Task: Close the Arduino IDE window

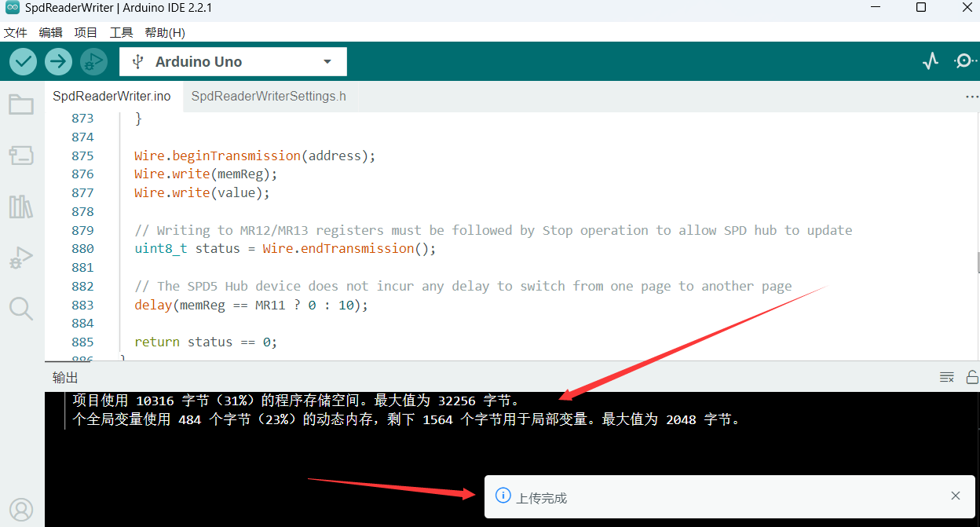Action: click(967, 8)
